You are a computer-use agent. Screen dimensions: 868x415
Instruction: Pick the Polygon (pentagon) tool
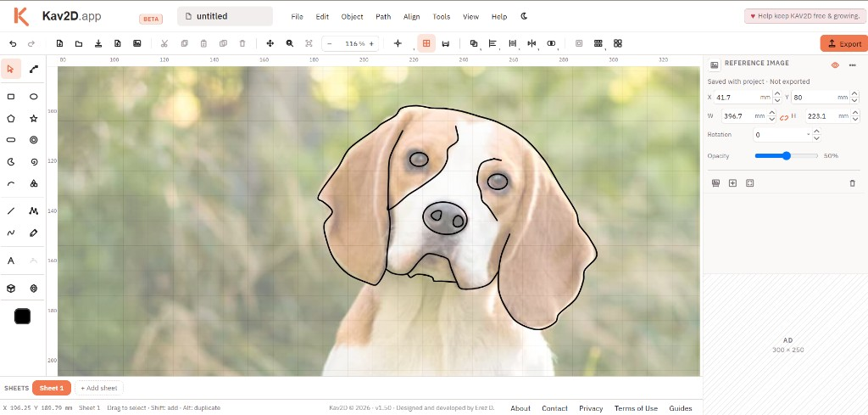point(11,119)
